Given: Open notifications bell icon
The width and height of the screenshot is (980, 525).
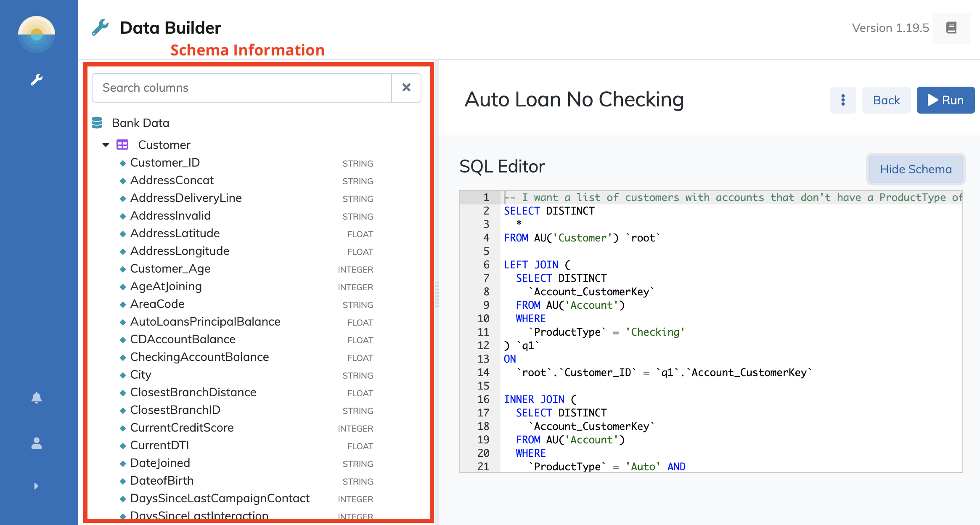Looking at the screenshot, I should (37, 398).
